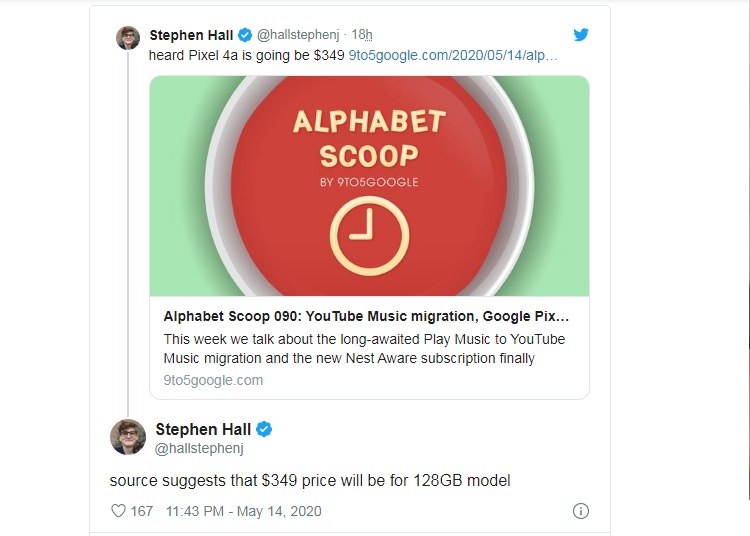The image size is (750, 536).
Task: Click the clock icon in Alphabet Scoop image
Action: tap(369, 236)
